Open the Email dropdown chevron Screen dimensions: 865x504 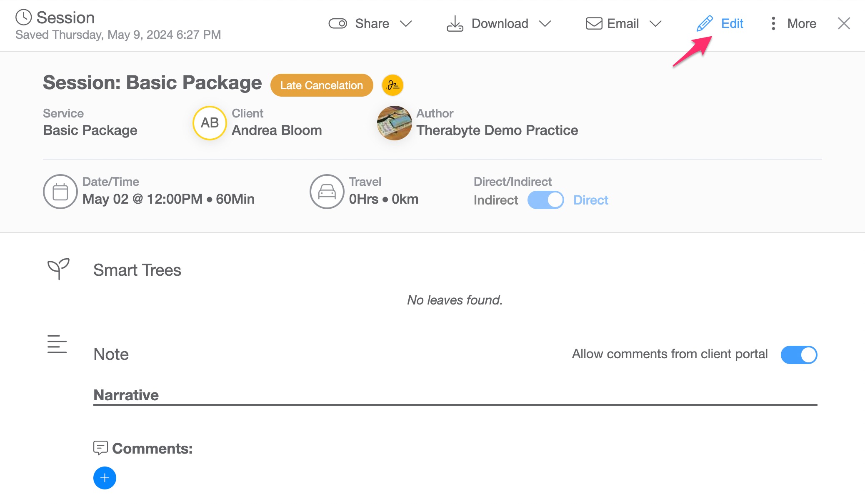click(655, 24)
